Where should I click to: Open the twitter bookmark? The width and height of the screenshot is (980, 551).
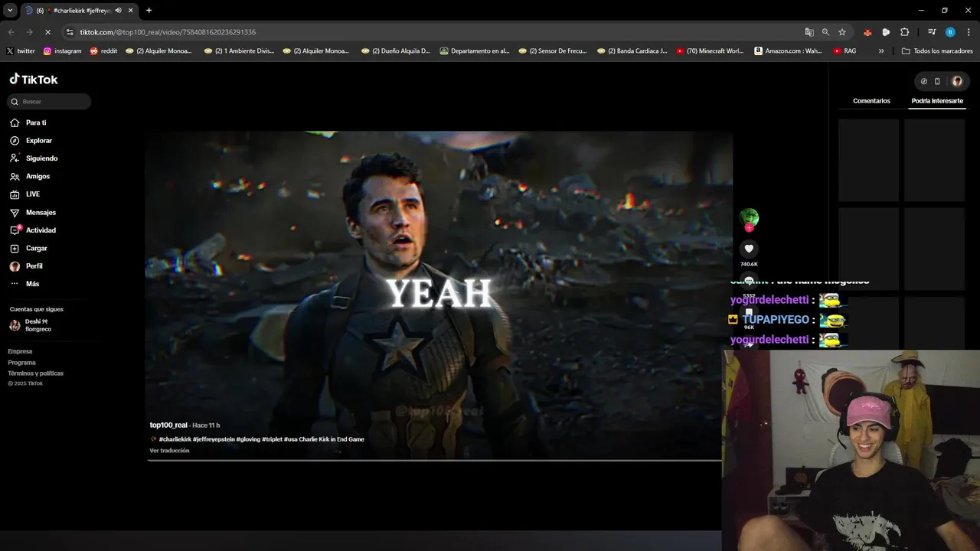coord(21,51)
